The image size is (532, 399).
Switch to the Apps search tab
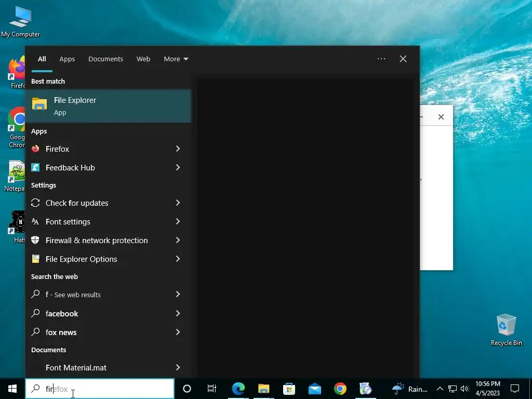tap(67, 59)
